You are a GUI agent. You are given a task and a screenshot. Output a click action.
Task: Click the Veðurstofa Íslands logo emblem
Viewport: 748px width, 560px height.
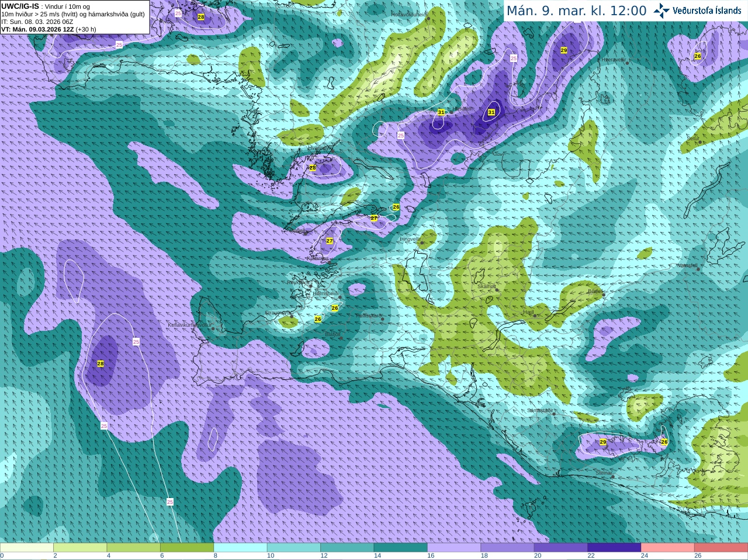click(x=662, y=11)
